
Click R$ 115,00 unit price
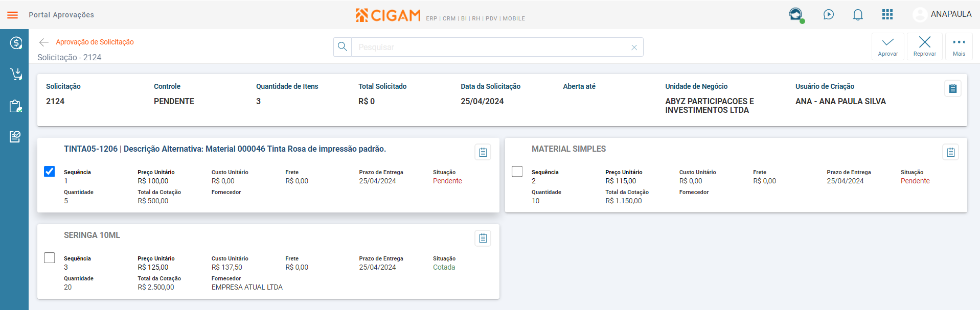point(621,181)
